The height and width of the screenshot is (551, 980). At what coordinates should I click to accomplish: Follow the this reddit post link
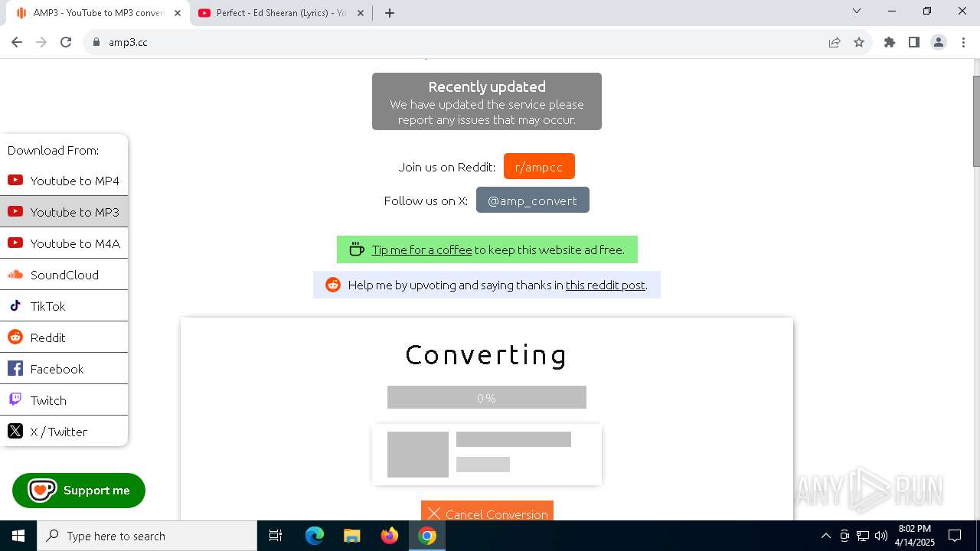click(606, 285)
